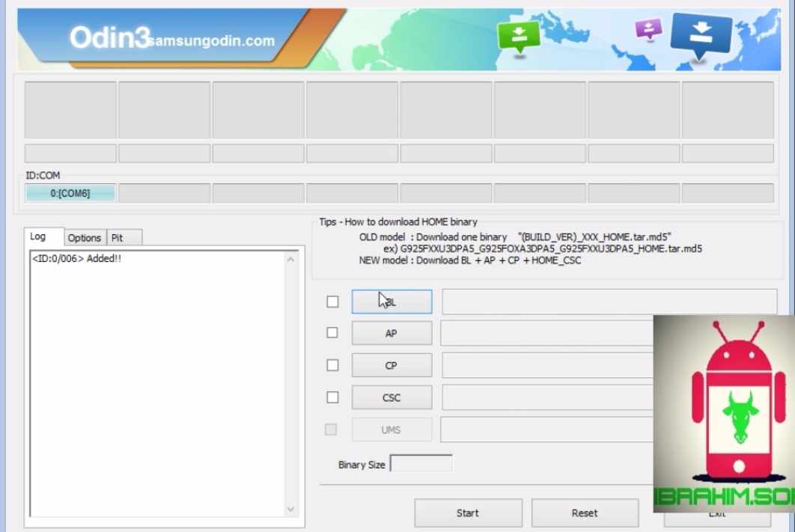The height and width of the screenshot is (532, 795).
Task: Switch to the Log tab
Action: click(44, 236)
